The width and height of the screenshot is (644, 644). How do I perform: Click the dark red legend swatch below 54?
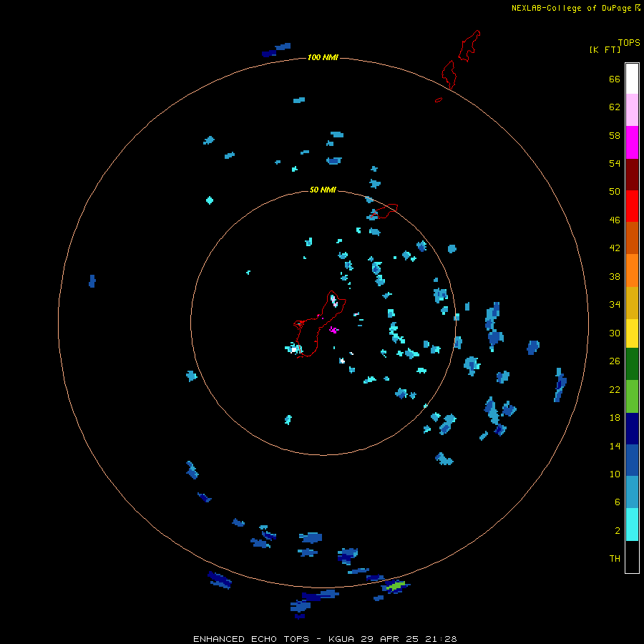point(632,174)
